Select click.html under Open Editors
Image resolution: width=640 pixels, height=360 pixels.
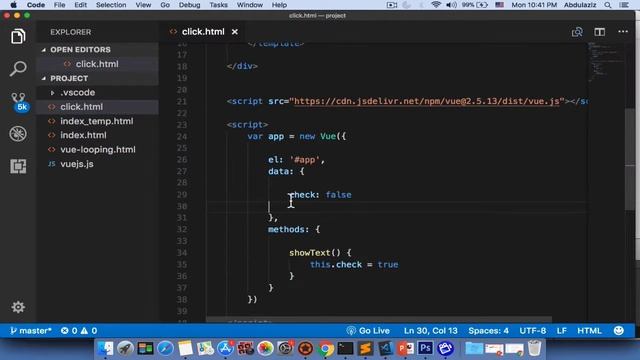[97, 64]
